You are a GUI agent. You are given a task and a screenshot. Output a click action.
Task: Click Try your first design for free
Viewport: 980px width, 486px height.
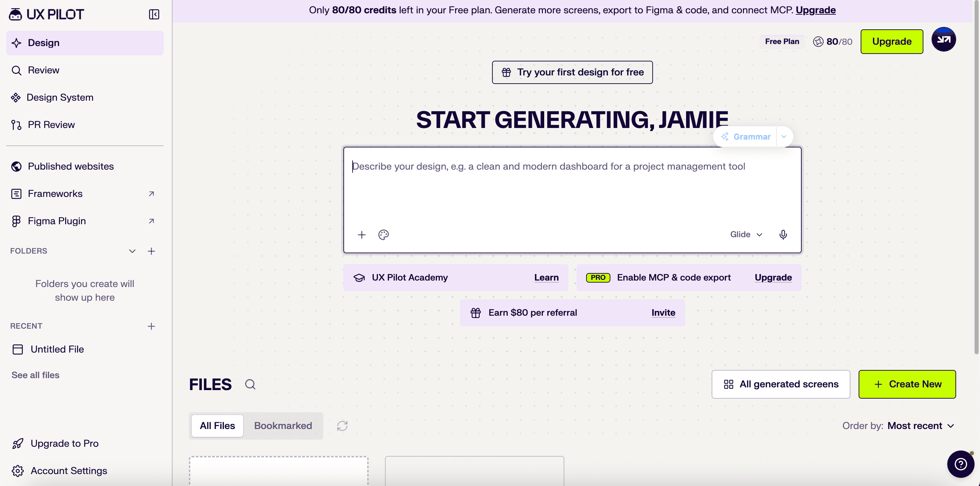(x=572, y=72)
